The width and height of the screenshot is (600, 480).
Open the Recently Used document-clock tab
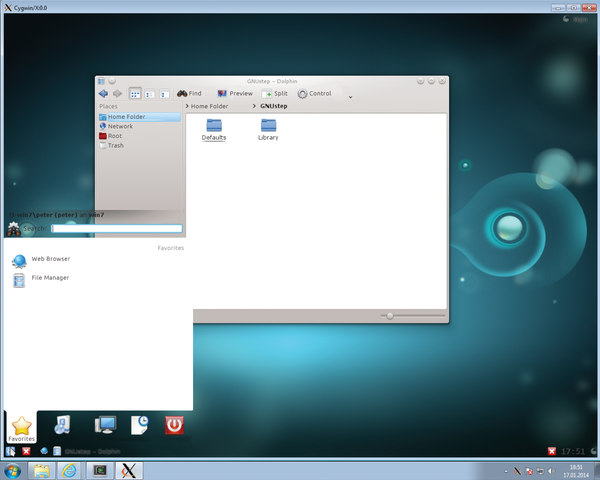coord(140,425)
